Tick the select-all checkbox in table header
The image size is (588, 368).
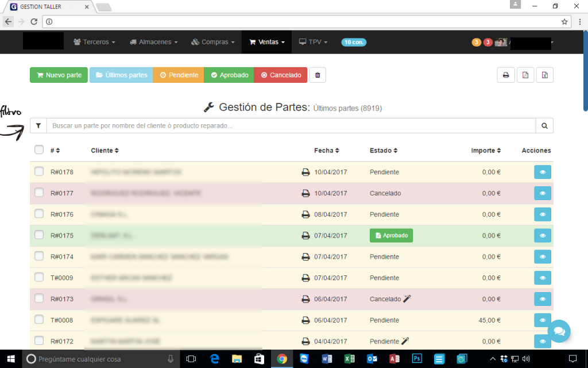[x=39, y=150]
